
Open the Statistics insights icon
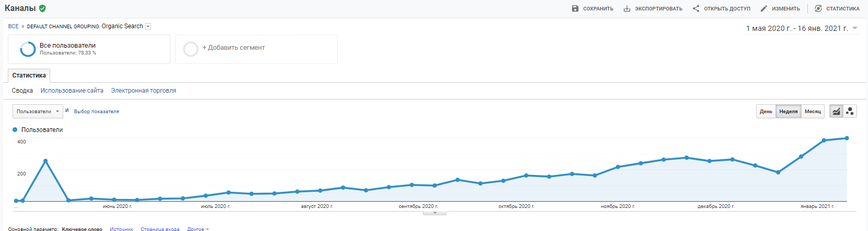(818, 8)
